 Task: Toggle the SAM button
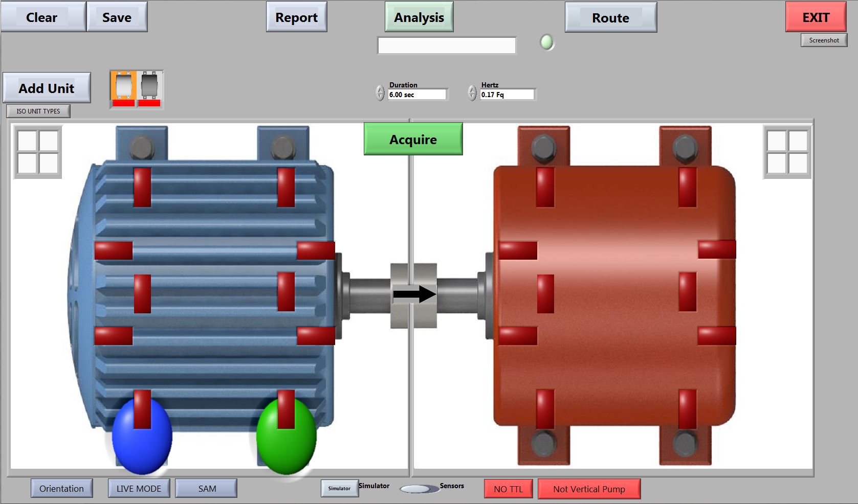tap(207, 488)
